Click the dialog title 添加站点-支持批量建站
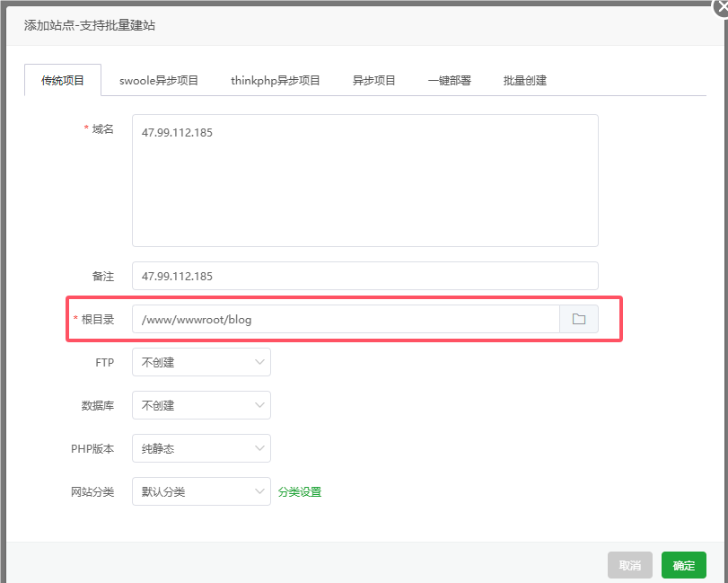This screenshot has height=583, width=728. 91,25
